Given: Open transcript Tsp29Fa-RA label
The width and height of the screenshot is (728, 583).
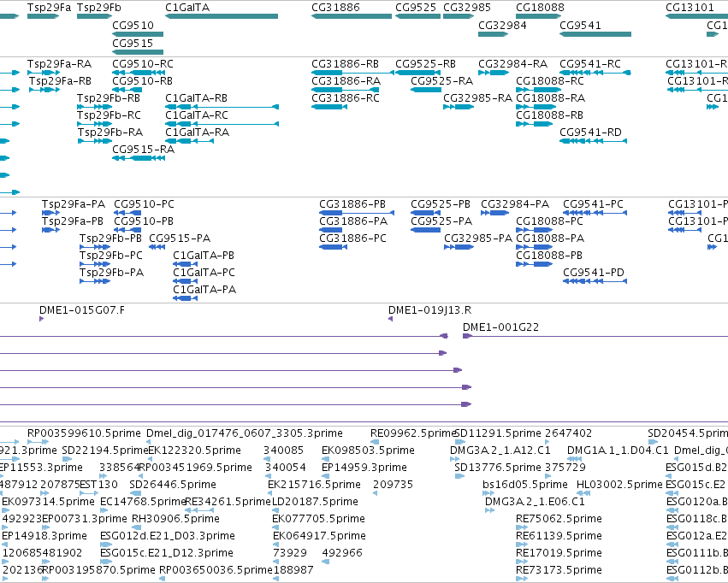Looking at the screenshot, I should click(x=59, y=64).
